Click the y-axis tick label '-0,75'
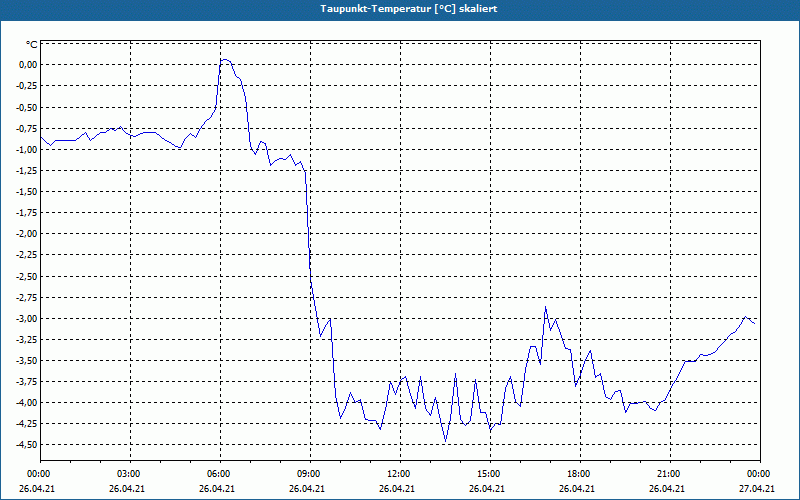Viewport: 800px width, 500px height. (27, 129)
